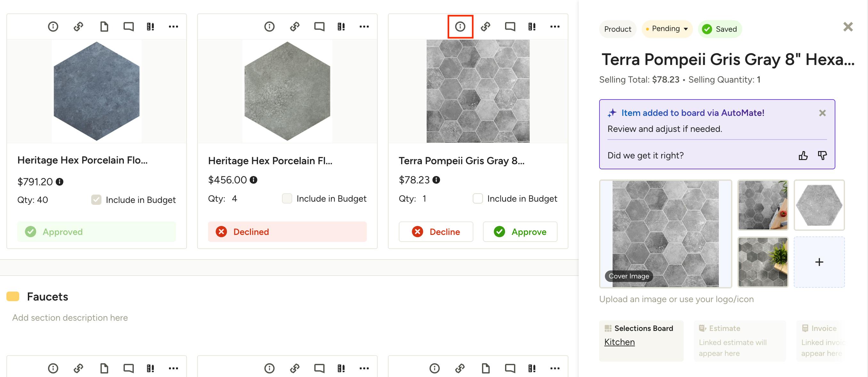The height and width of the screenshot is (377, 868).
Task: Approve the Terra Pompeii tile
Action: click(520, 232)
